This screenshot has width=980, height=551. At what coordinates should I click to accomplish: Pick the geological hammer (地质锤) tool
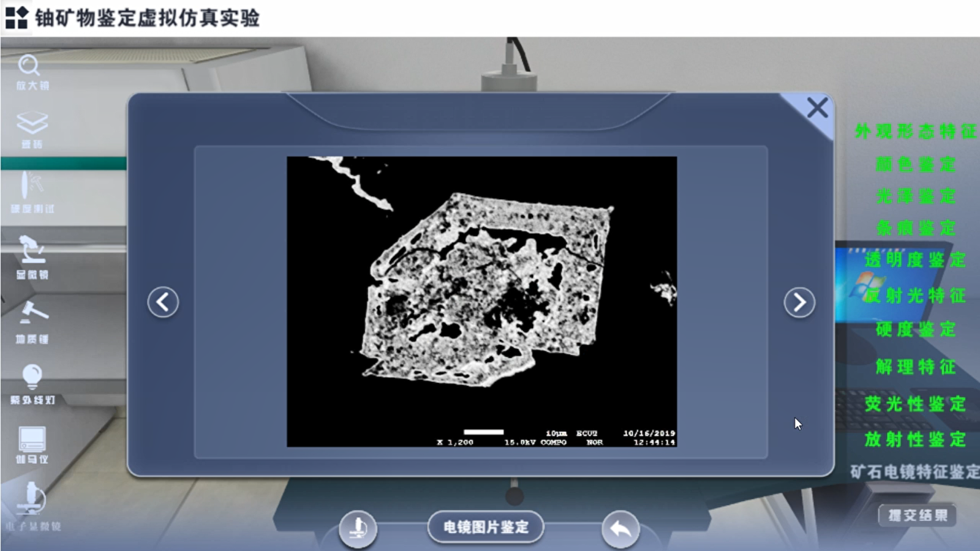32,322
